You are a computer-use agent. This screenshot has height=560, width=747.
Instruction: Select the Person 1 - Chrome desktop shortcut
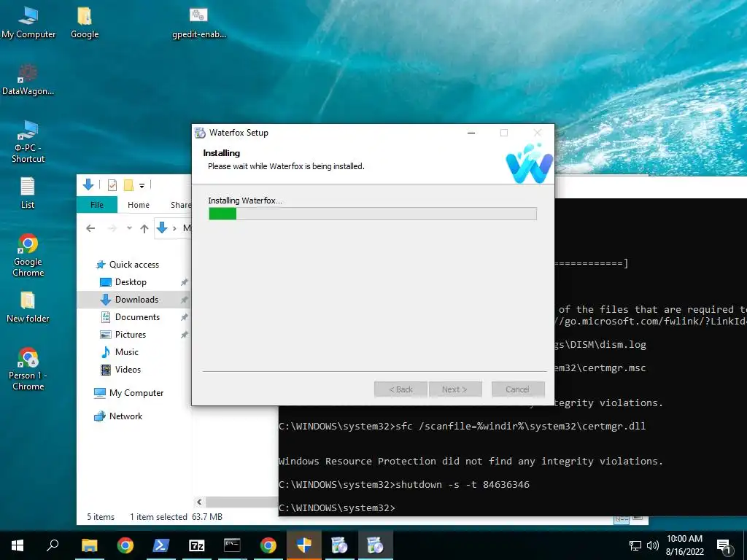tap(28, 369)
